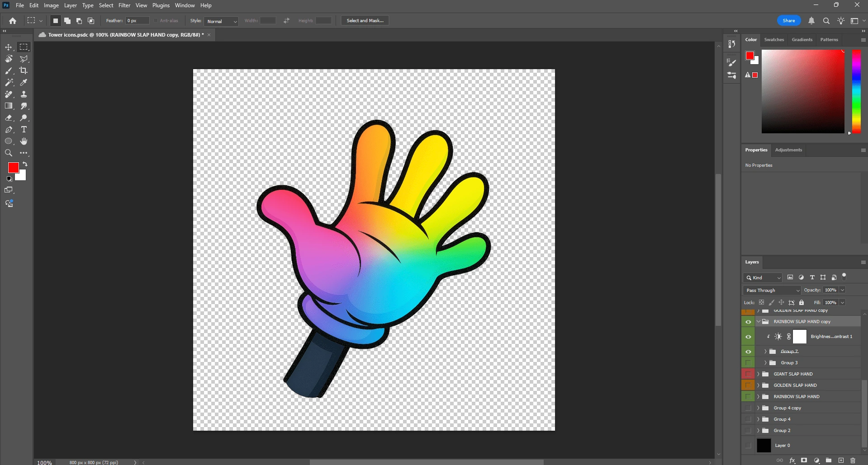The image size is (868, 465).
Task: Hide the RAINBOW SLAP HAND copy group
Action: (x=748, y=322)
